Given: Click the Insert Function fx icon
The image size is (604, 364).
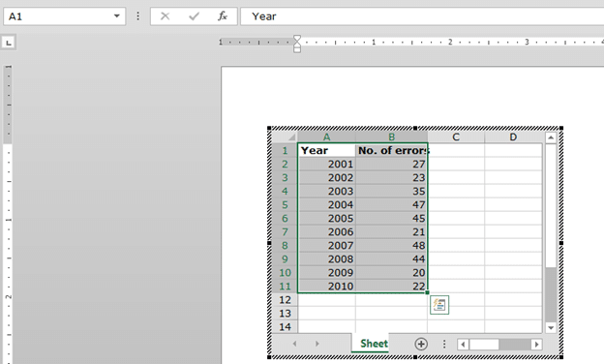Looking at the screenshot, I should tap(223, 16).
